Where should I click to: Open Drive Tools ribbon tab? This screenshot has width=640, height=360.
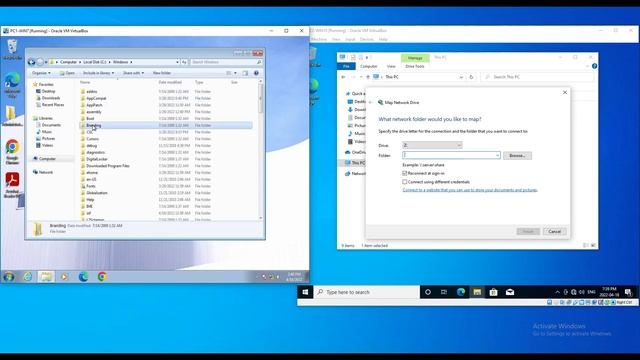click(415, 66)
